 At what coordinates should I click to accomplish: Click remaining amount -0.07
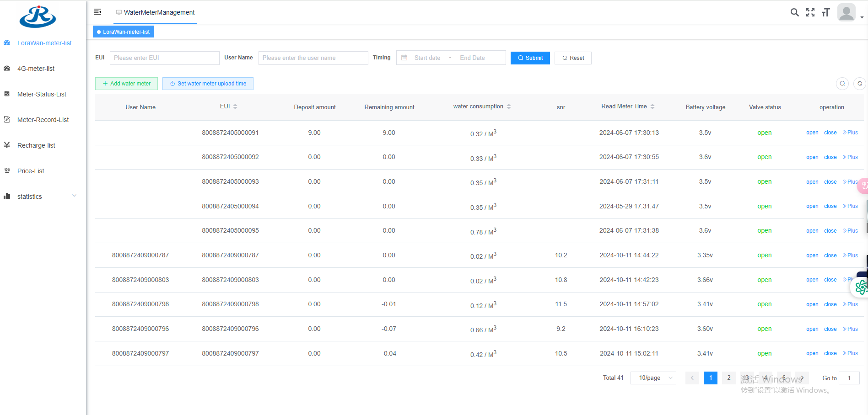(x=389, y=329)
